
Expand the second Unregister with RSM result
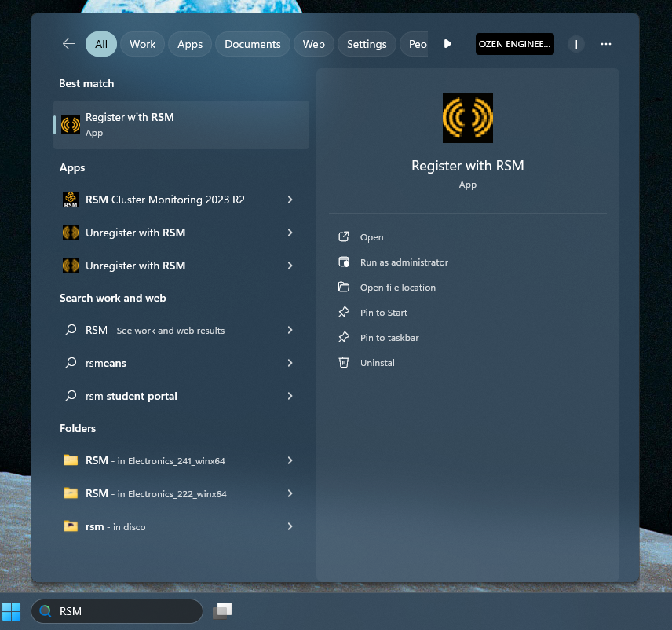pyautogui.click(x=290, y=266)
